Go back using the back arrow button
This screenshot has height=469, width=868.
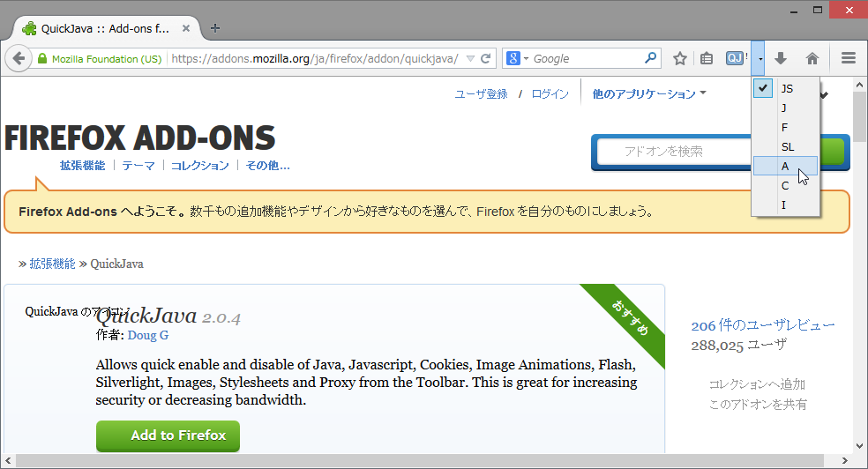point(19,58)
